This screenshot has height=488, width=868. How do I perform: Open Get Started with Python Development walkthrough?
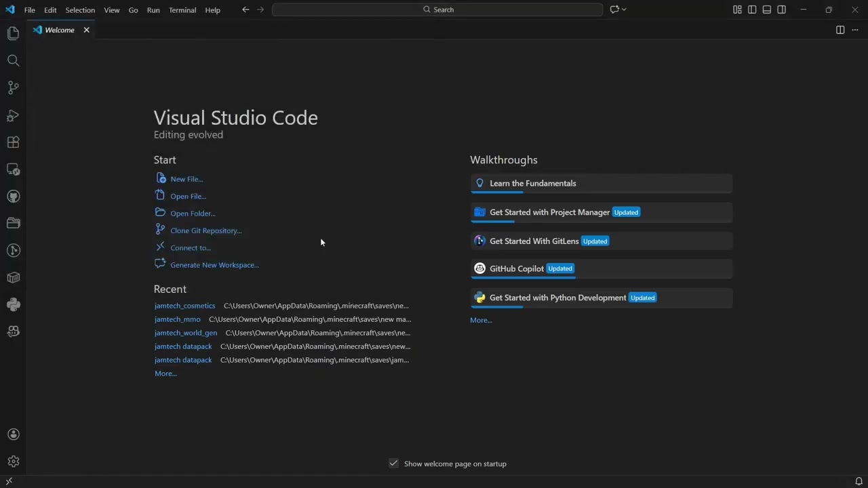601,298
